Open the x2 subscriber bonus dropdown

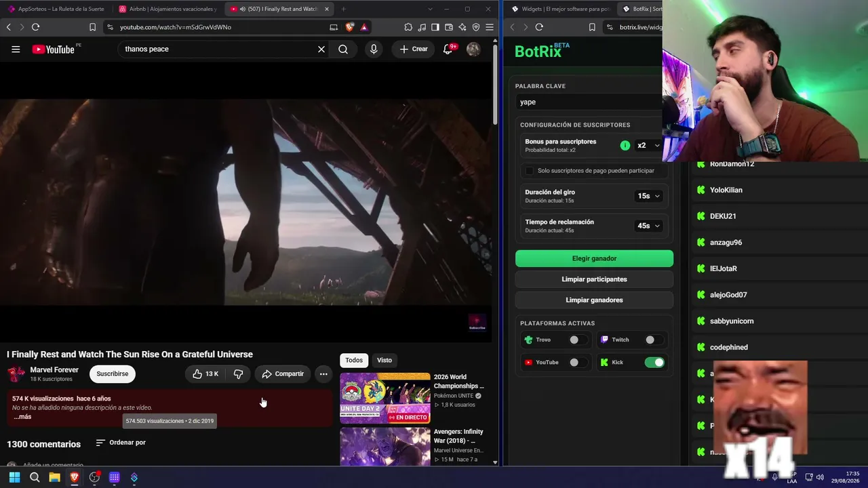coord(648,145)
